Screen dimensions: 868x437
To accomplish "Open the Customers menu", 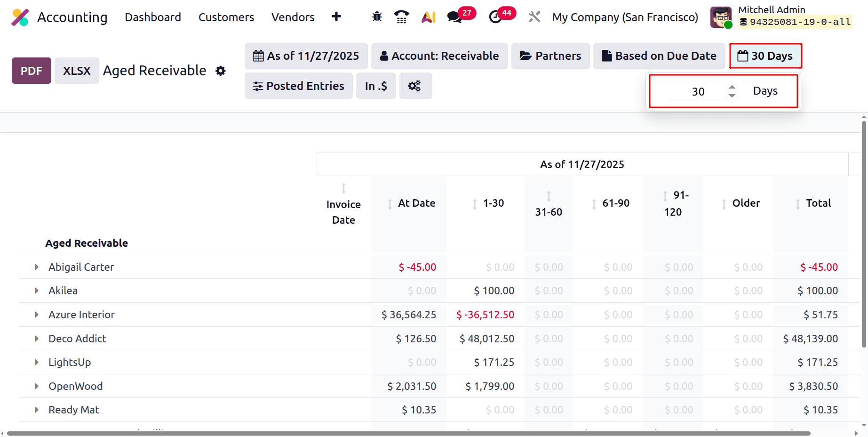I will click(x=226, y=17).
